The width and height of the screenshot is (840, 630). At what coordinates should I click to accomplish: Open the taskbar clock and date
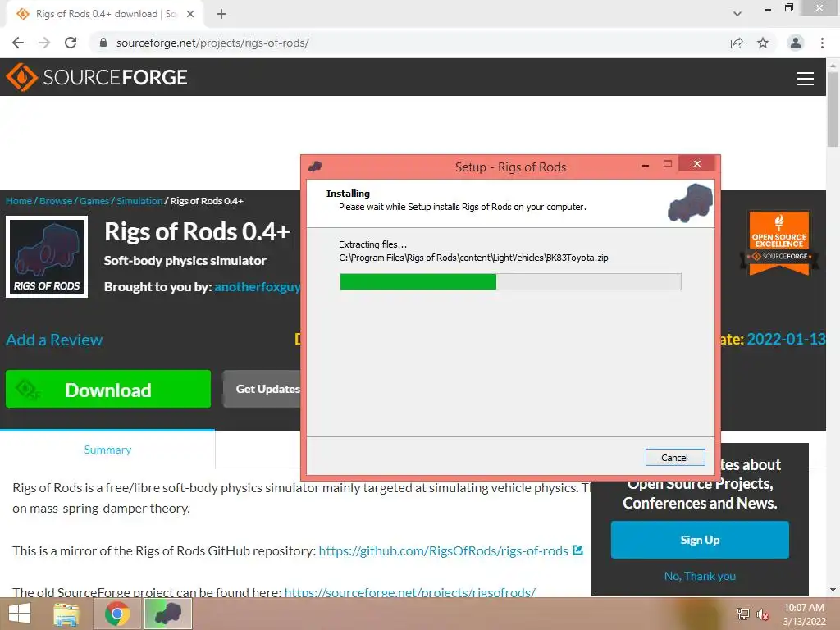[804, 614]
